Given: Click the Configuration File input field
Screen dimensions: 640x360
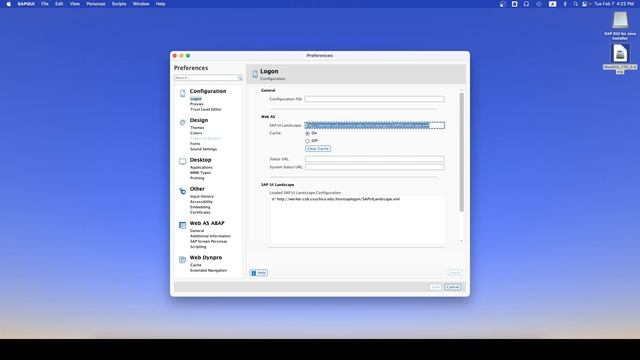Looking at the screenshot, I should click(x=374, y=99).
